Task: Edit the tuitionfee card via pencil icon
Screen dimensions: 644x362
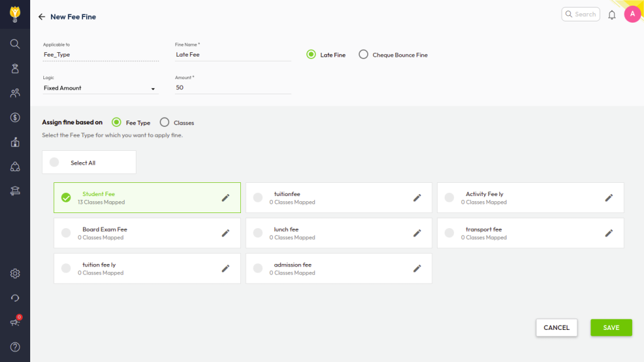Action: point(417,198)
